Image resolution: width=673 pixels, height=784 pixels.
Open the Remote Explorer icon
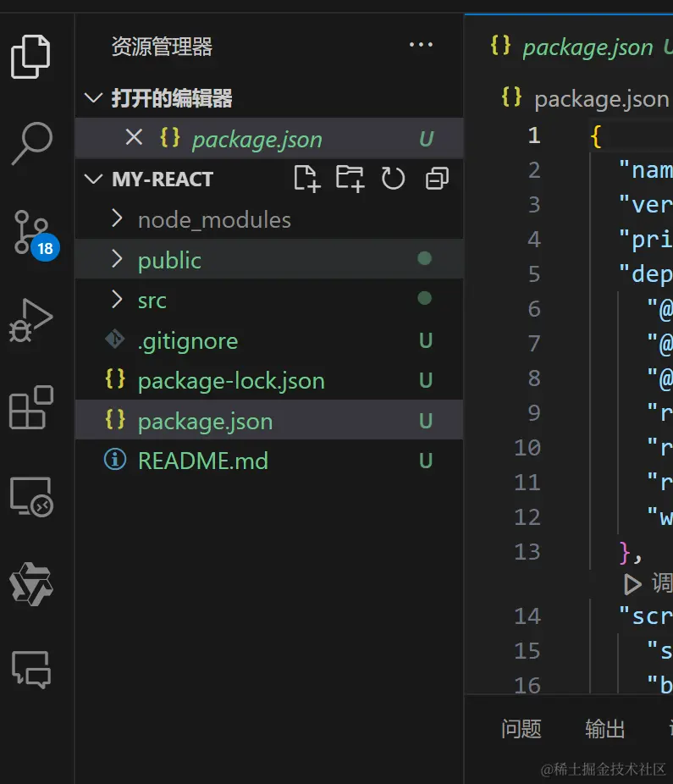tap(35, 497)
